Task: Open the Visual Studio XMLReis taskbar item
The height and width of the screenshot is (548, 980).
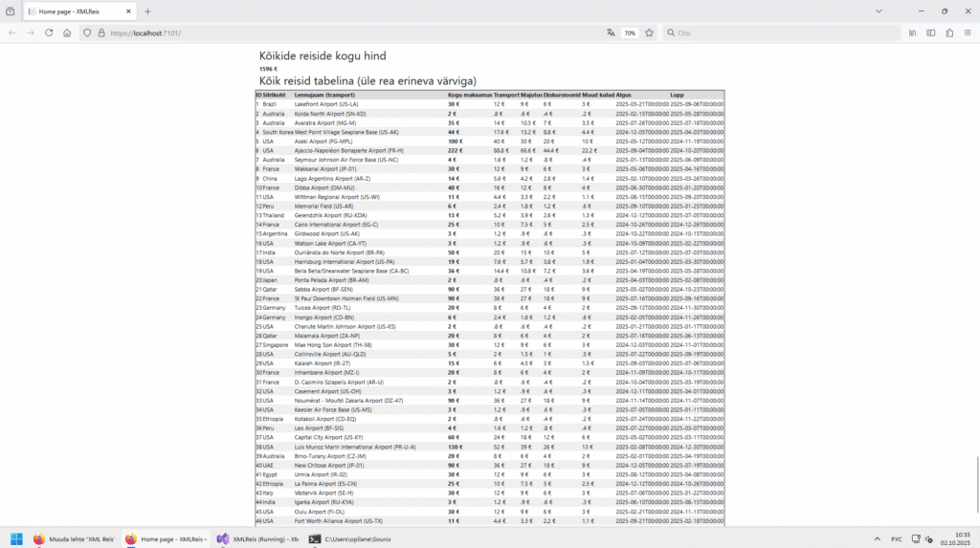Action: [256, 538]
